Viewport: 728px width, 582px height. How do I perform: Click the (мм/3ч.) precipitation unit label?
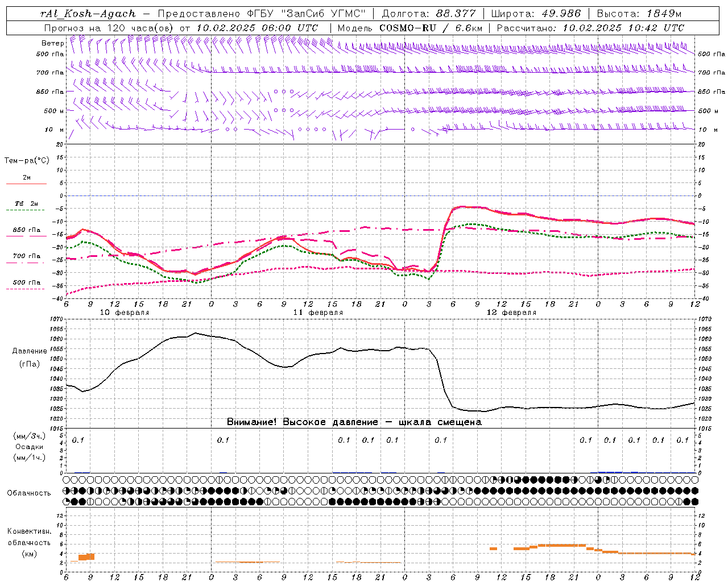(29, 436)
